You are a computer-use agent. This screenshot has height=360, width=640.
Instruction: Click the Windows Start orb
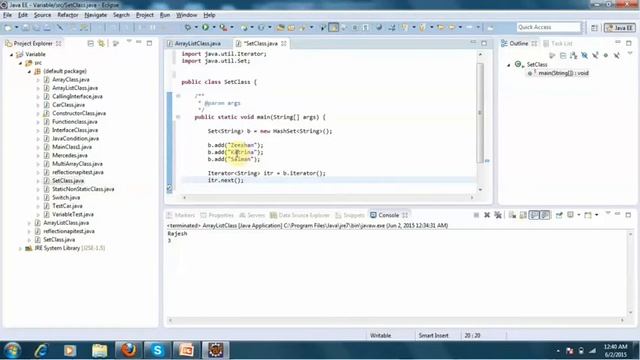click(x=12, y=350)
